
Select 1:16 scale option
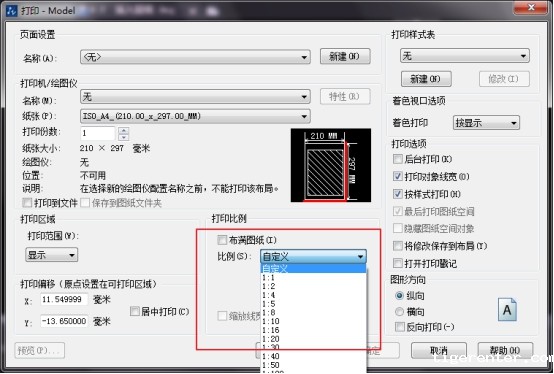(x=313, y=330)
